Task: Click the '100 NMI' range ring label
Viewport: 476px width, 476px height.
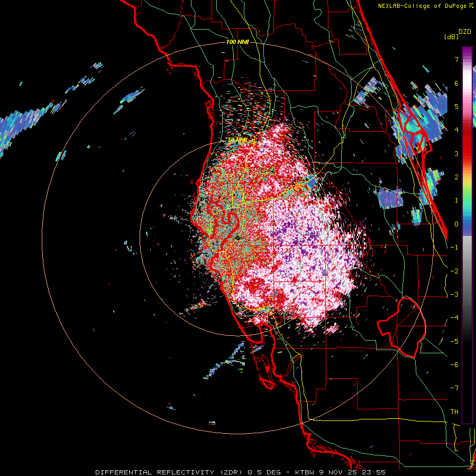Action: click(237, 42)
